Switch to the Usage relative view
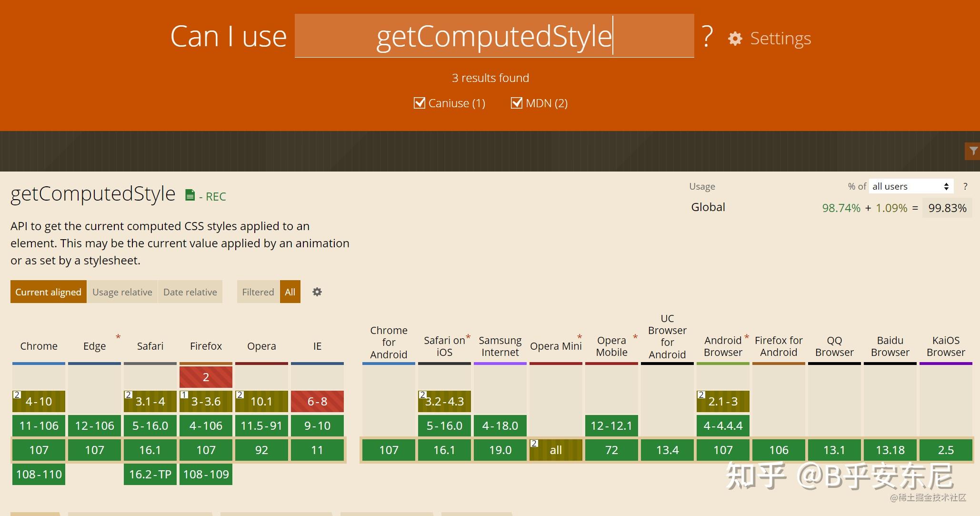The height and width of the screenshot is (516, 980). click(122, 292)
